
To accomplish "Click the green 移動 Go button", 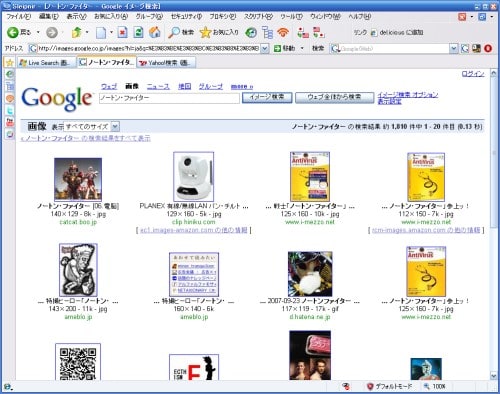I will coord(284,48).
